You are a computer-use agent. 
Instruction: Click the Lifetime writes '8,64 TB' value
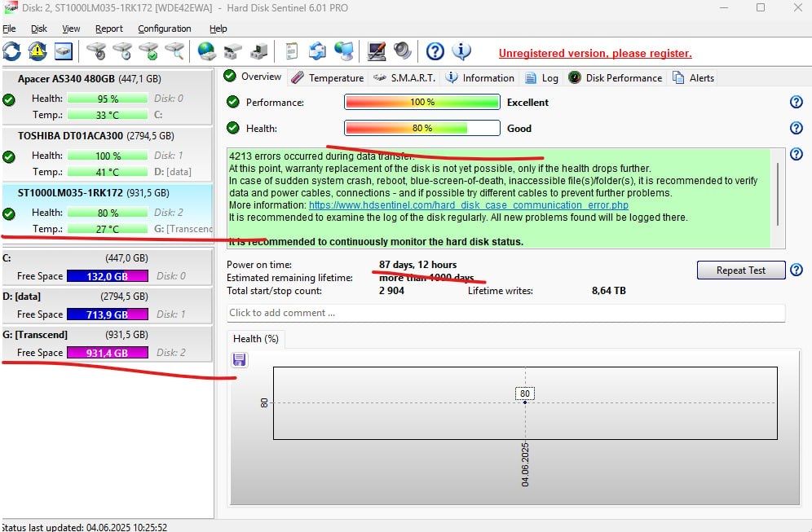click(608, 291)
